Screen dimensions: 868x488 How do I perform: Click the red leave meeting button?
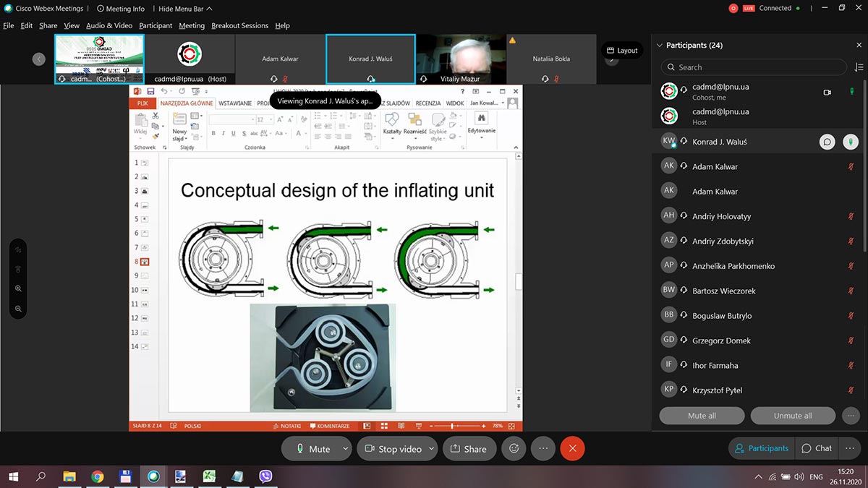572,448
